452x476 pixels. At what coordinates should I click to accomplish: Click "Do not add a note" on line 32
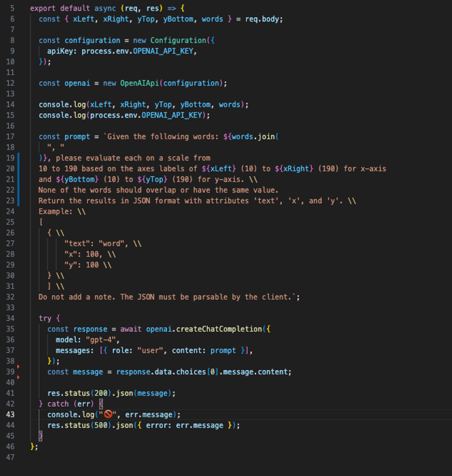[75, 297]
